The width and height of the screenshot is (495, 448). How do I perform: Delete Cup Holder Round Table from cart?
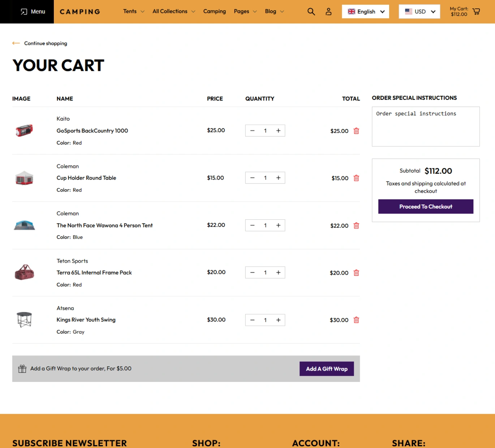click(x=356, y=178)
